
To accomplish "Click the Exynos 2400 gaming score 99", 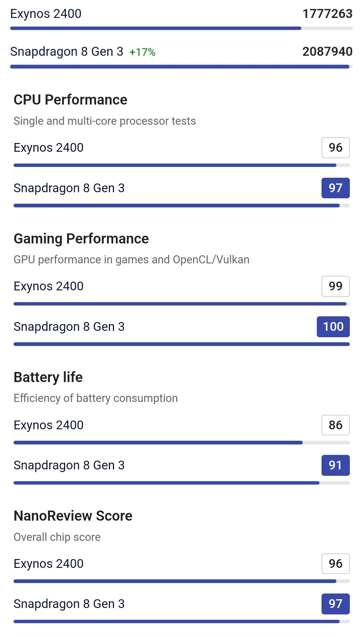I will (x=335, y=286).
